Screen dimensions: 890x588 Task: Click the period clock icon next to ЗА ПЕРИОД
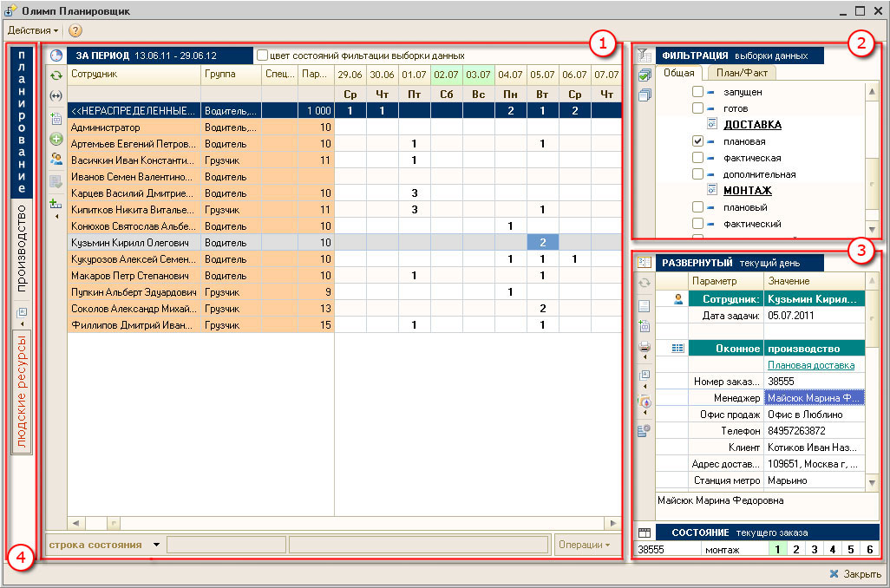point(56,55)
